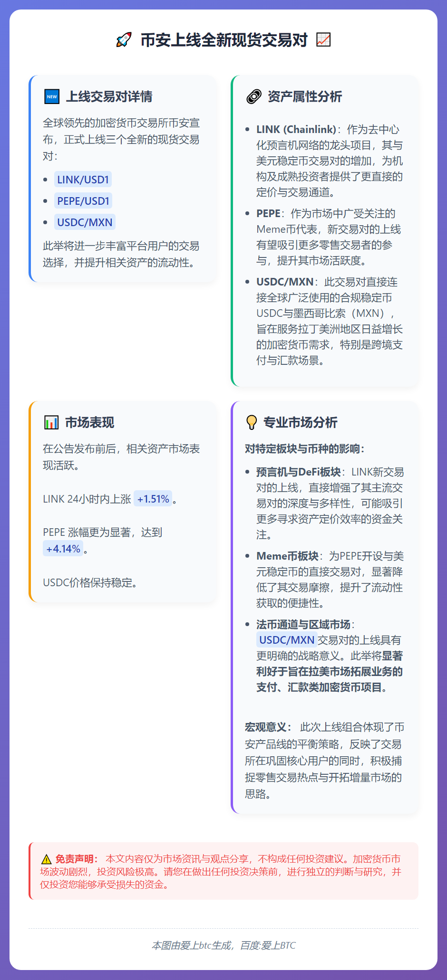Click the title 币安上线全新现货交易对
Viewport: 447px width, 980px height.
pos(224,40)
